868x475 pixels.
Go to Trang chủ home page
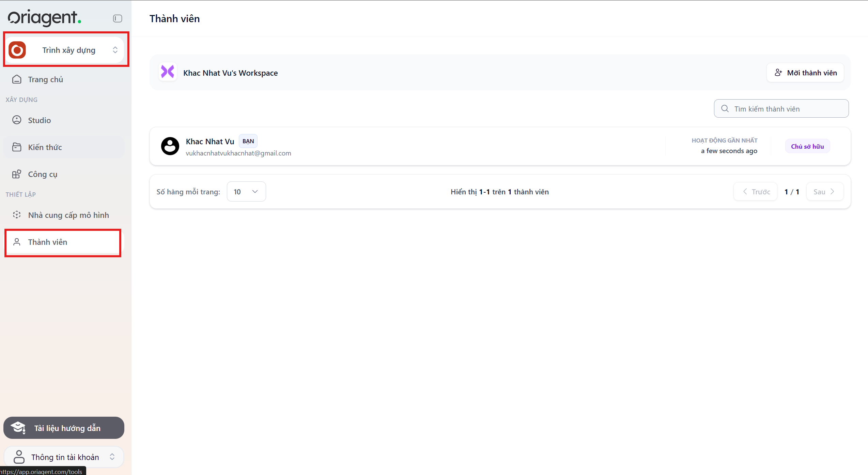click(45, 79)
